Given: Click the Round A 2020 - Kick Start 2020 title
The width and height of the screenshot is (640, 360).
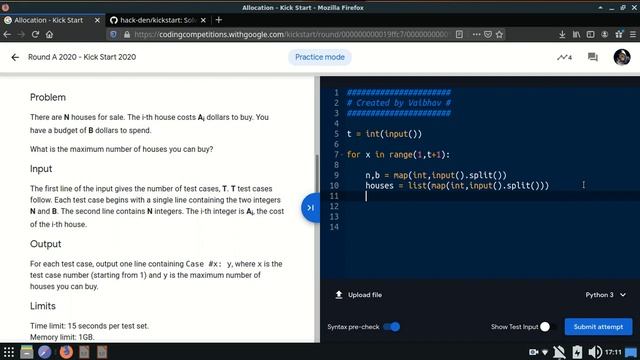Looking at the screenshot, I should tap(82, 57).
